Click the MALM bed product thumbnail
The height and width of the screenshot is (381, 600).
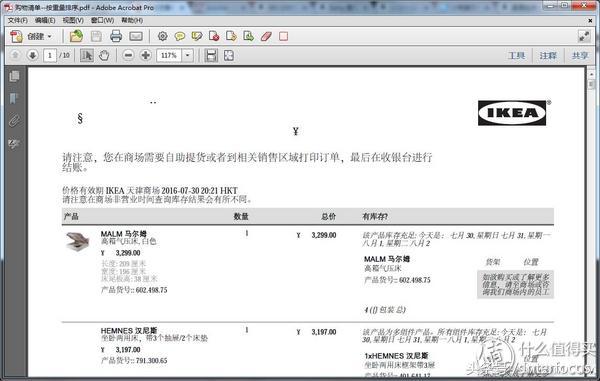(x=77, y=241)
